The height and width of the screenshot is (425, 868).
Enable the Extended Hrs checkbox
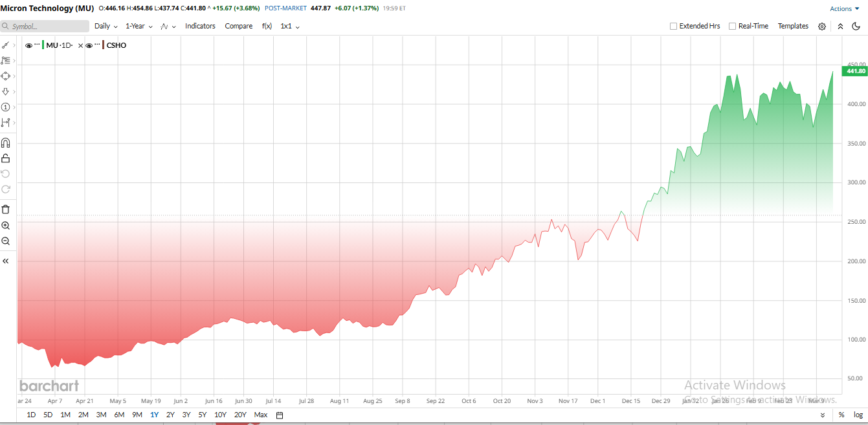click(x=673, y=27)
